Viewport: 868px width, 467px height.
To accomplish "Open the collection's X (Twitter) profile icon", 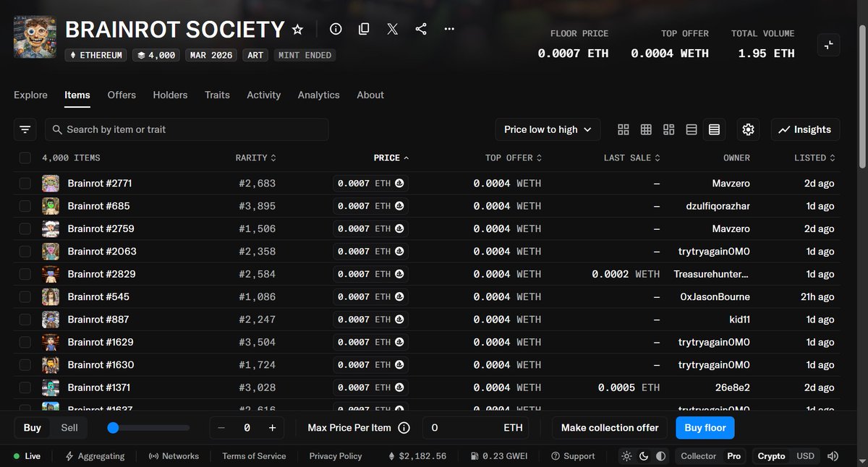I will (392, 29).
